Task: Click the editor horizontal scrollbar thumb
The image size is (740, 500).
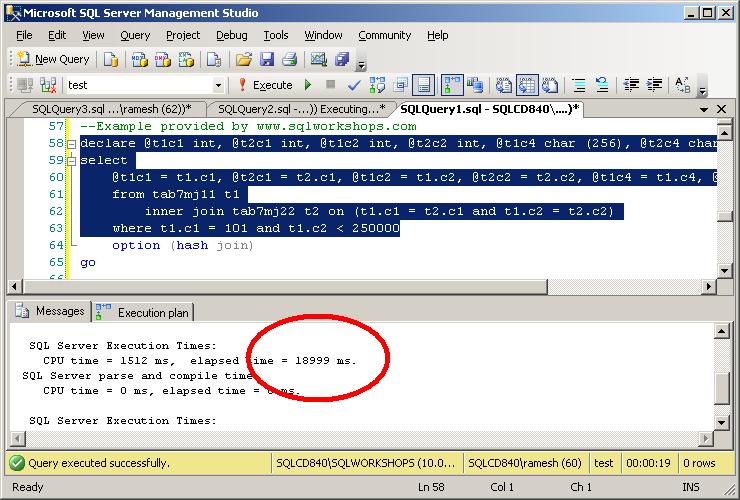Action: click(x=285, y=286)
